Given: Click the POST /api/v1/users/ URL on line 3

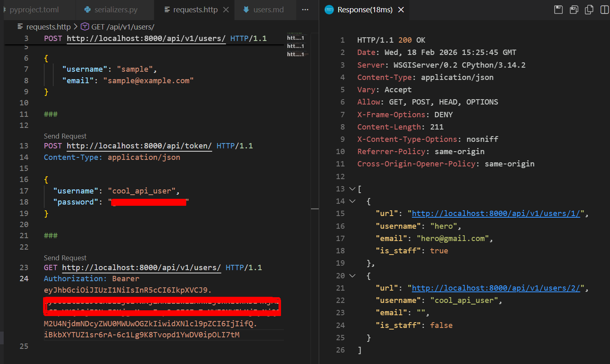Looking at the screenshot, I should 146,38.
